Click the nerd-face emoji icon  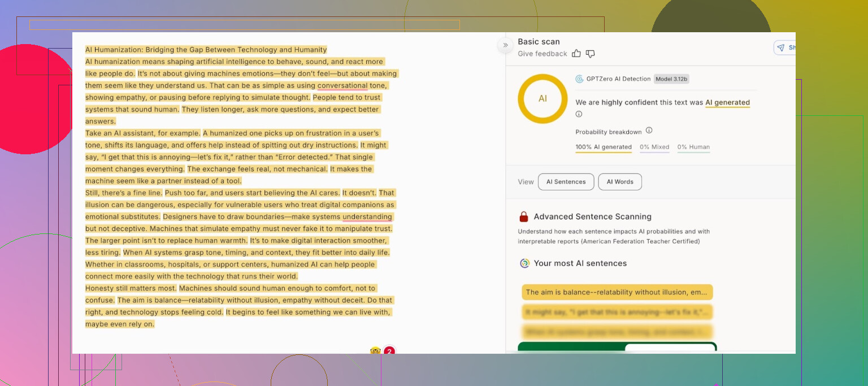(375, 351)
